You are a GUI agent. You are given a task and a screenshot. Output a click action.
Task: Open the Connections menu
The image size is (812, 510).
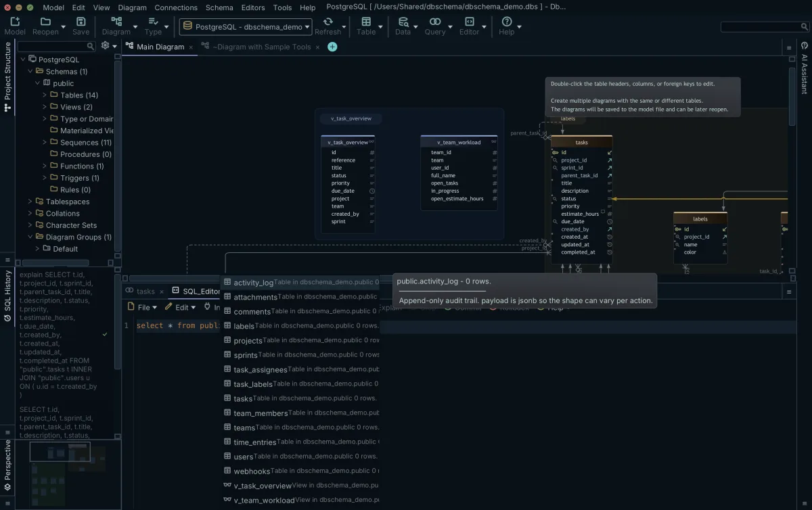[176, 7]
